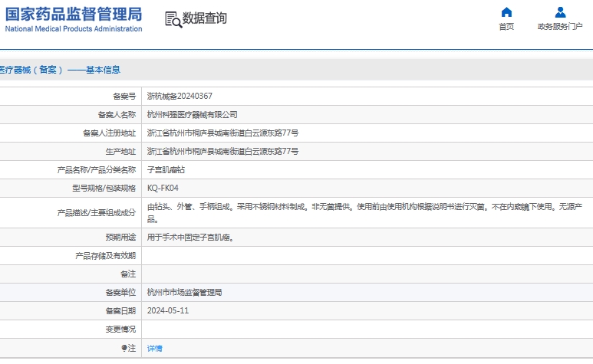Click the 产品存储及有效期 label
The height and width of the screenshot is (364, 593).
pyautogui.click(x=106, y=256)
